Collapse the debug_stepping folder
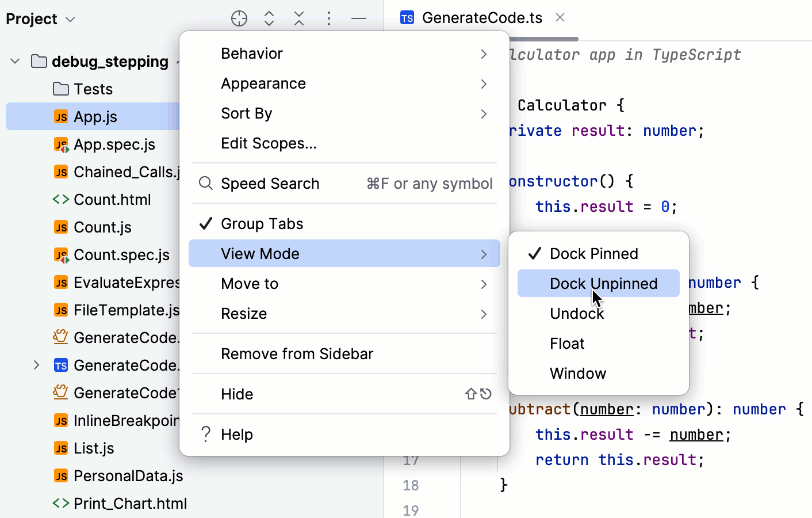This screenshot has width=812, height=518. tap(14, 61)
